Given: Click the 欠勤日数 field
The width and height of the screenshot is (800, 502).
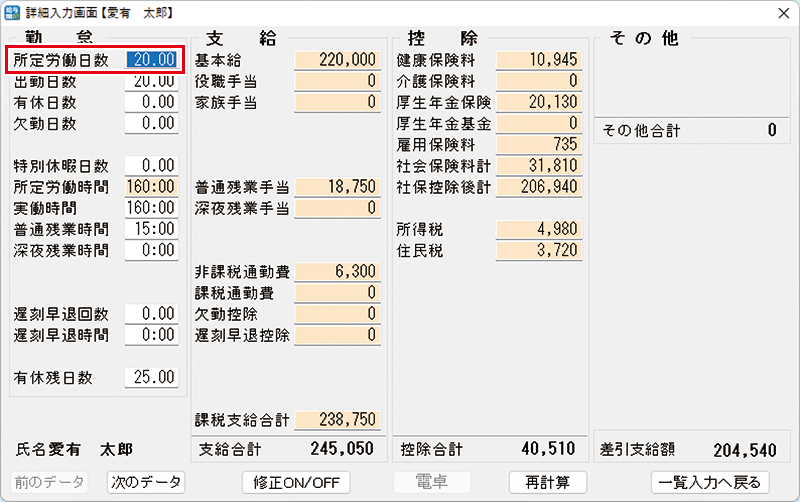Looking at the screenshot, I should tap(152, 123).
